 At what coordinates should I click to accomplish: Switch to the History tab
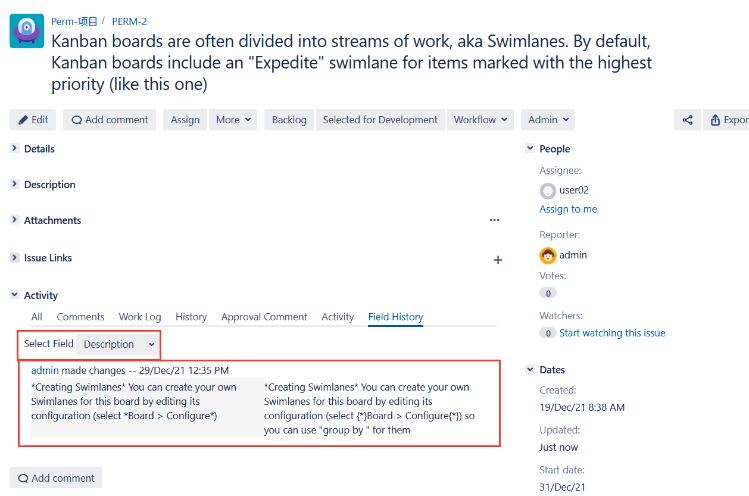pos(191,317)
